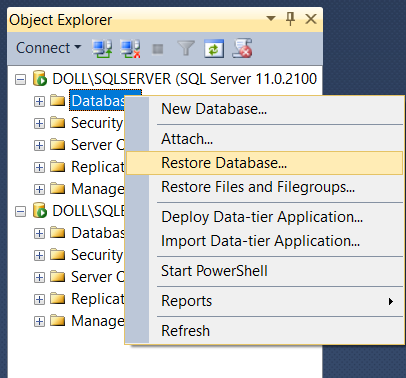Expand Databases under first server
Viewport: 406px width, 378px height.
tap(39, 101)
